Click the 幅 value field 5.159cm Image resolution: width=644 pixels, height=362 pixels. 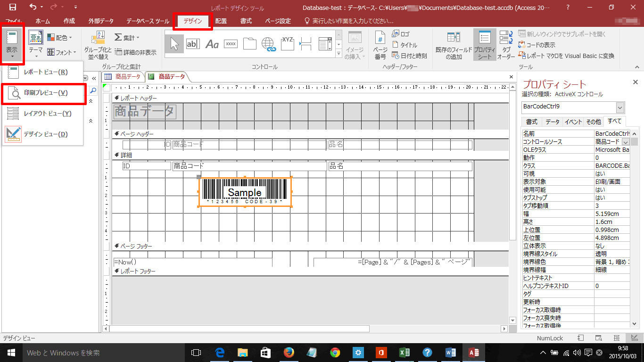[612, 214]
